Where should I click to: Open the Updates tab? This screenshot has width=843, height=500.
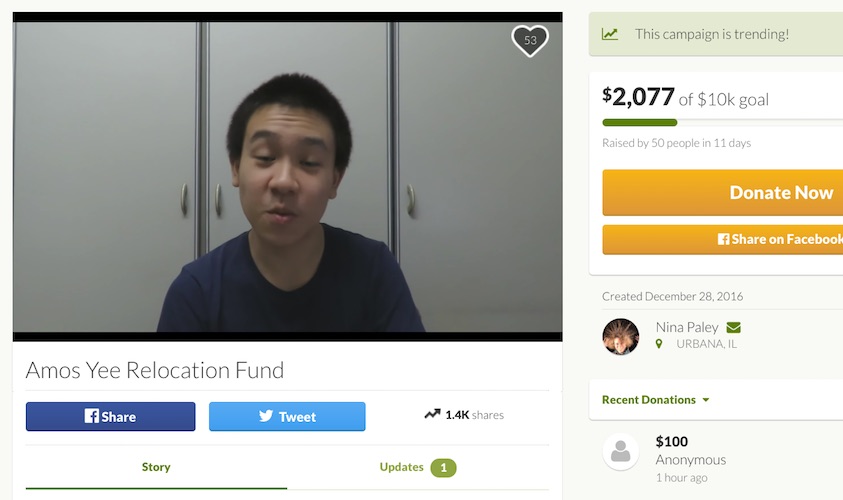click(402, 467)
